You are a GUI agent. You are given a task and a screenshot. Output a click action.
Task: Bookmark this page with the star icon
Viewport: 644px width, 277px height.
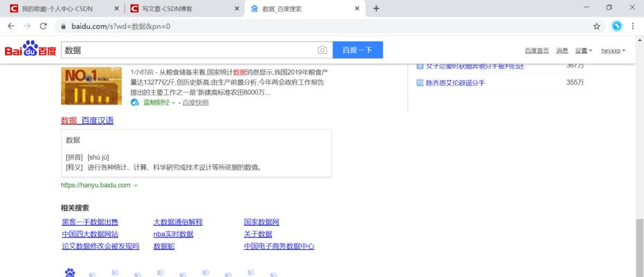tap(597, 26)
